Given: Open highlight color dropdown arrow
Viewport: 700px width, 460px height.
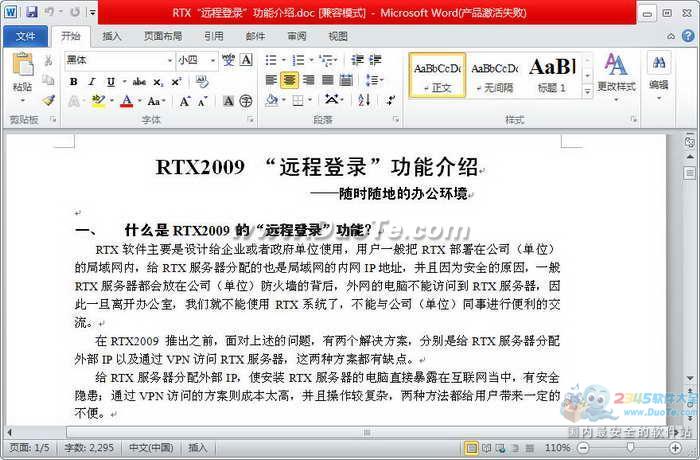Looking at the screenshot, I should [x=112, y=101].
